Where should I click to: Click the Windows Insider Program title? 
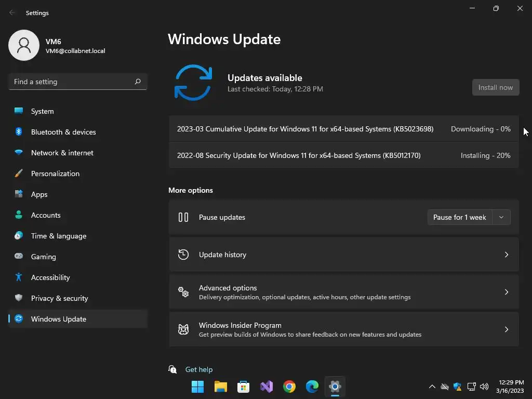point(240,325)
